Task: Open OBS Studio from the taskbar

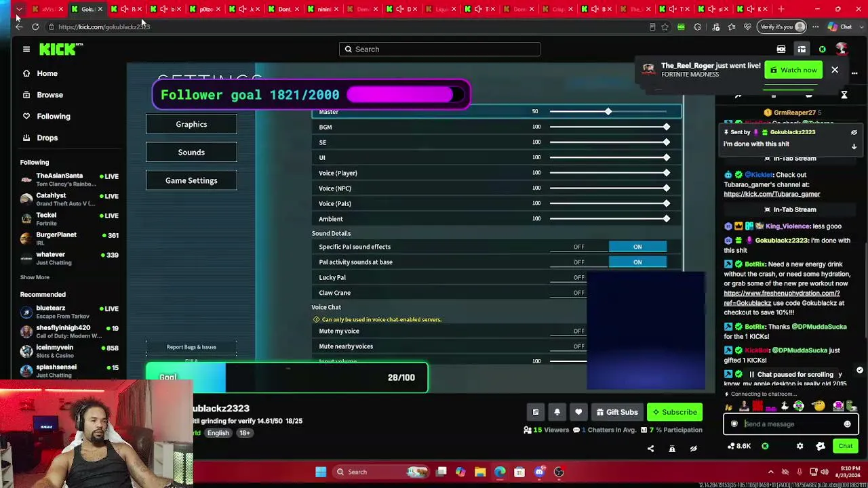Action: [559, 472]
